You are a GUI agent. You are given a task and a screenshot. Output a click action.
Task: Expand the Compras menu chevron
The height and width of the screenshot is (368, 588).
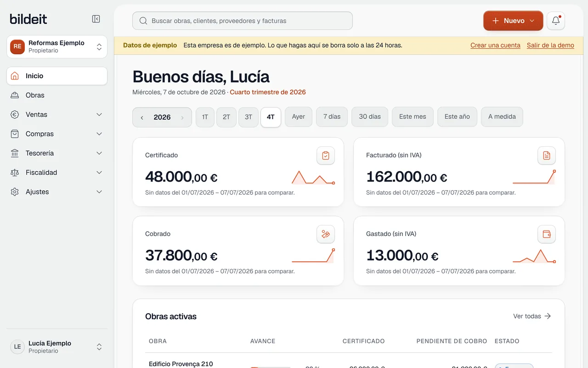99,134
